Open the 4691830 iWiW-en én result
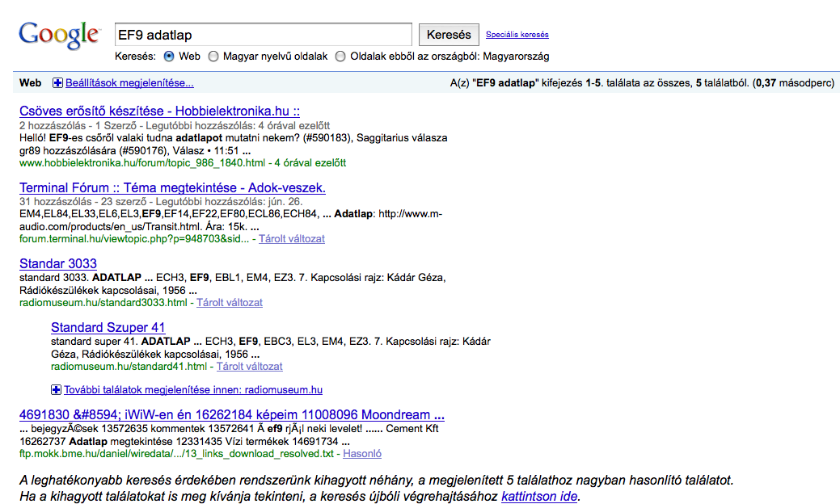The width and height of the screenshot is (840, 504). click(232, 414)
